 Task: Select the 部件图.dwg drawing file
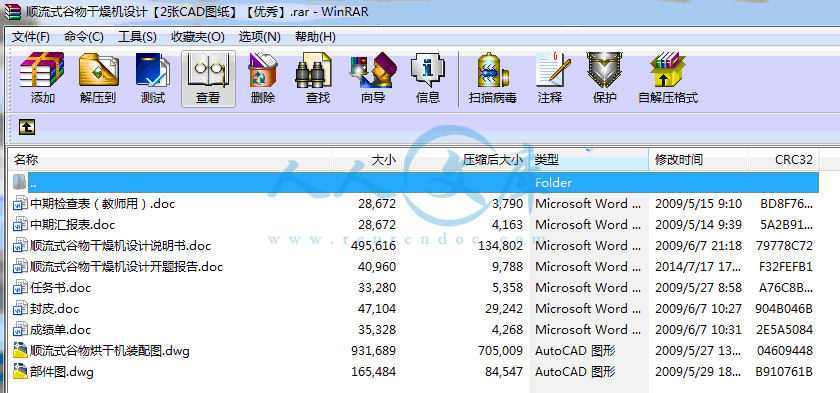pyautogui.click(x=62, y=372)
